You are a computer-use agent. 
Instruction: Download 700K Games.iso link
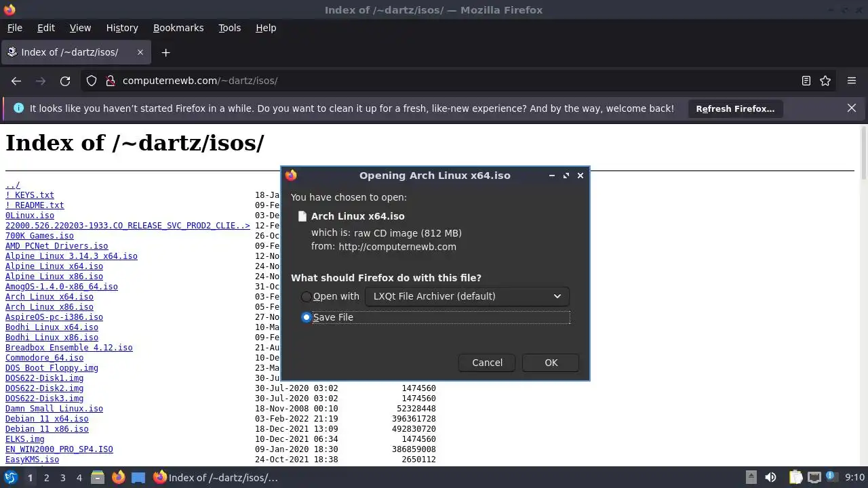point(39,236)
